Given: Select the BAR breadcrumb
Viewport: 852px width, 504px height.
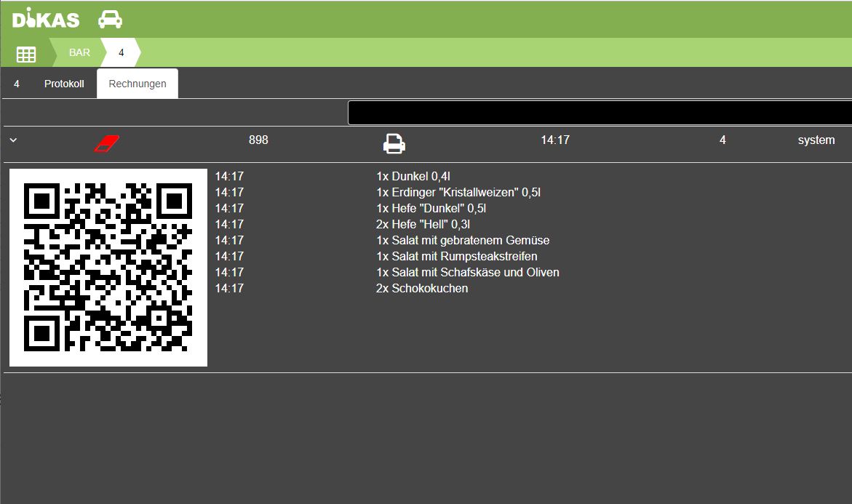Looking at the screenshot, I should (79, 52).
